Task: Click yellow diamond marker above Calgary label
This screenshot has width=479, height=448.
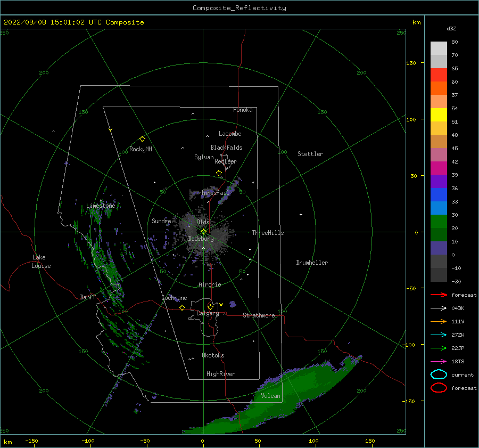Action: [210, 307]
